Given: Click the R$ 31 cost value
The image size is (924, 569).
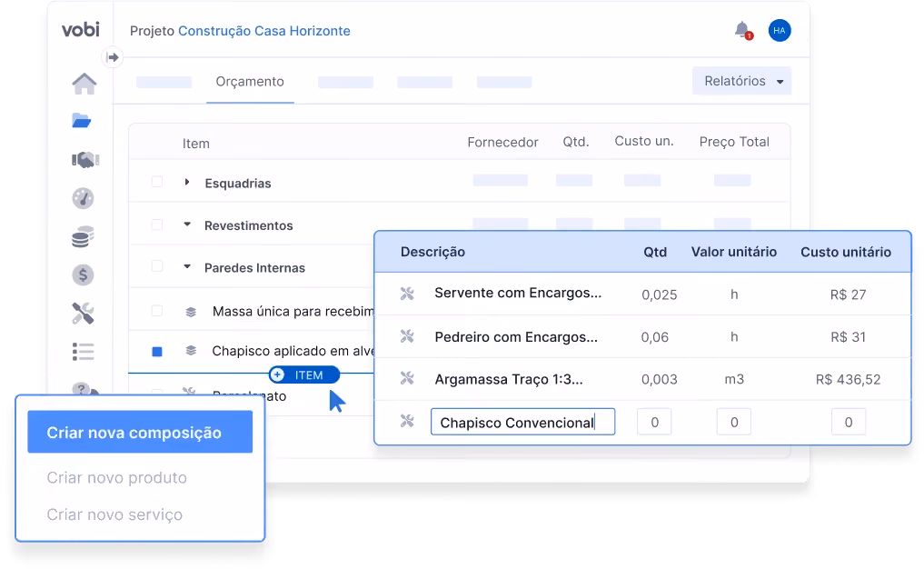Looking at the screenshot, I should tap(848, 337).
